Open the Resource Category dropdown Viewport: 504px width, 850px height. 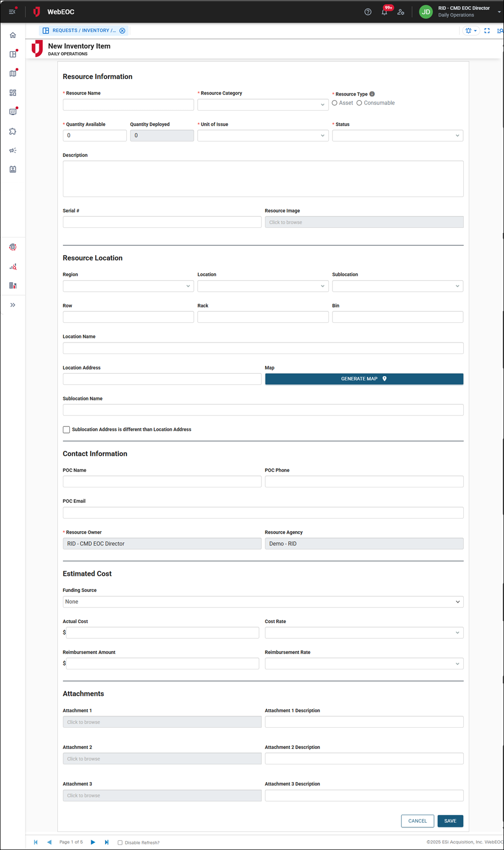[x=263, y=105]
